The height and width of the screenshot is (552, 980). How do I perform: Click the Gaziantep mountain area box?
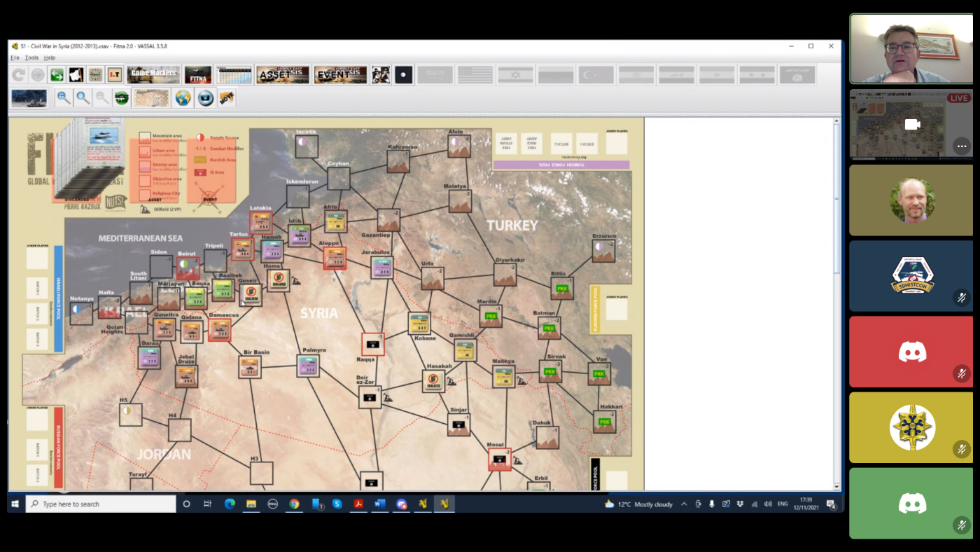click(x=388, y=220)
